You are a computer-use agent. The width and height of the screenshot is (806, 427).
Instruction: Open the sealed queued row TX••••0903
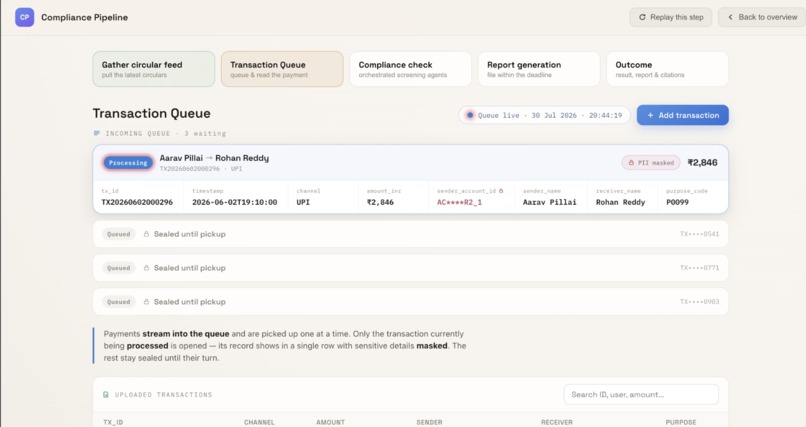[x=411, y=302]
